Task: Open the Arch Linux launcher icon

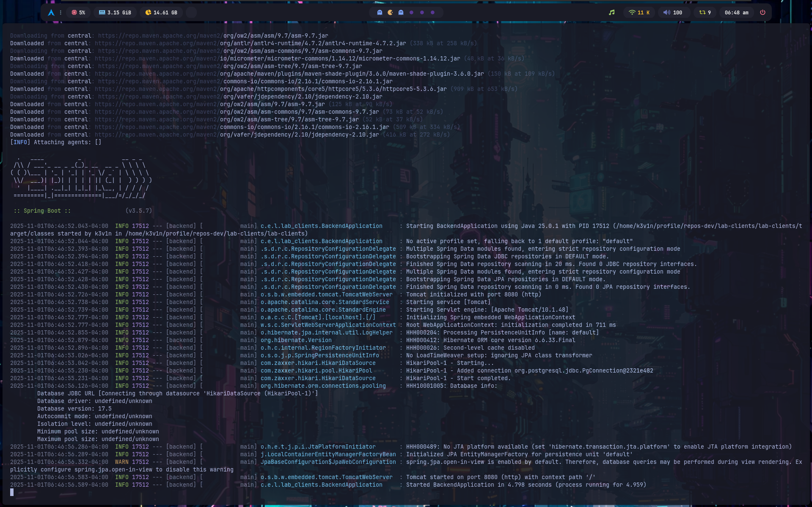Action: pyautogui.click(x=51, y=13)
